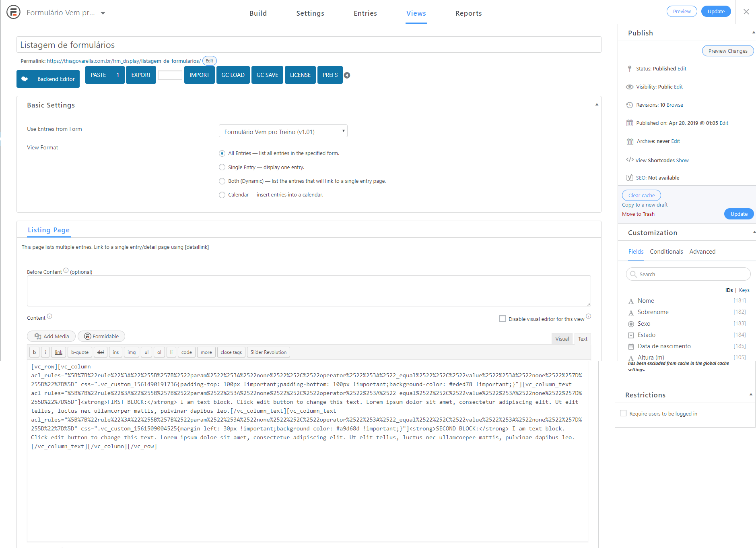The width and height of the screenshot is (756, 548).
Task: Click the Add Media button
Action: pos(51,336)
